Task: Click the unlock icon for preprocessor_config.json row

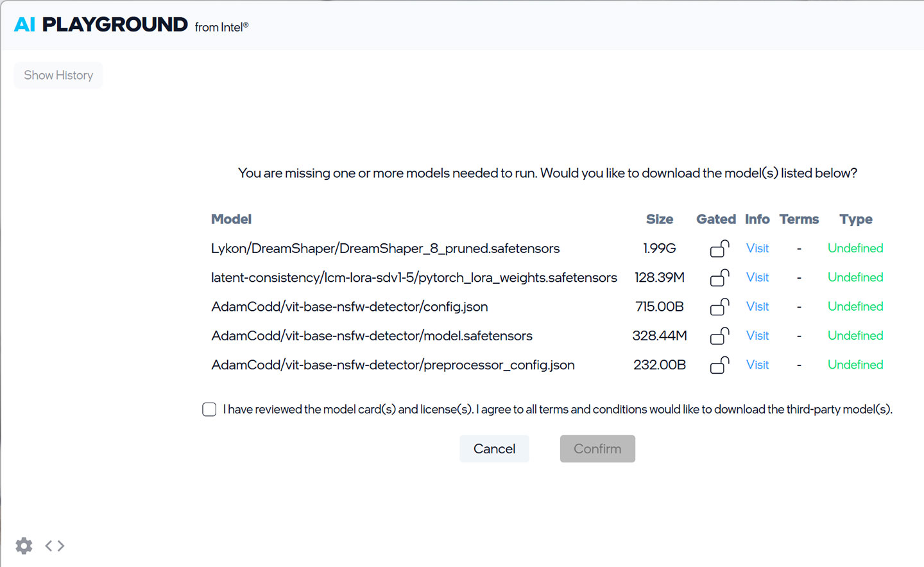Action: (719, 365)
